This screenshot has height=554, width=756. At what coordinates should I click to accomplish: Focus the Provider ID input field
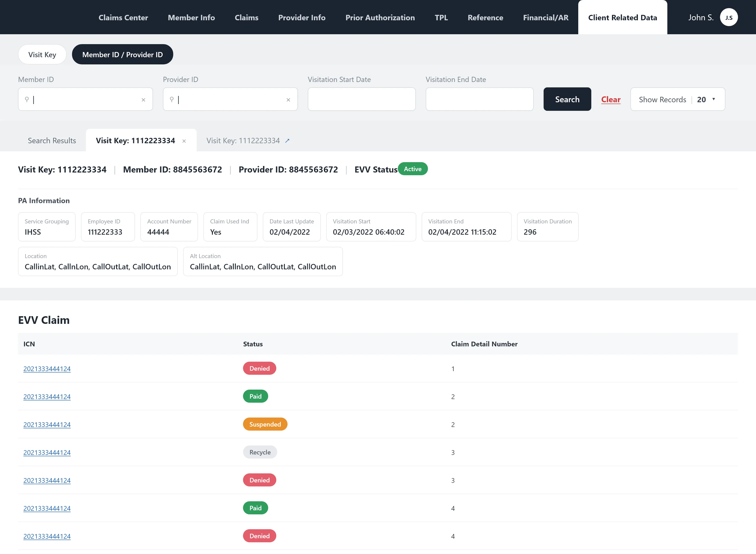[230, 99]
